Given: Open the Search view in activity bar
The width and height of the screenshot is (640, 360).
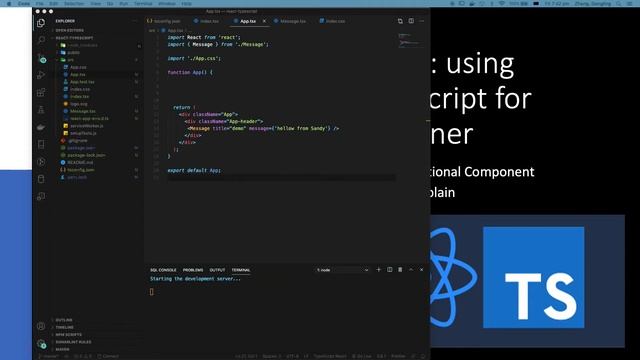Looking at the screenshot, I should (x=41, y=40).
